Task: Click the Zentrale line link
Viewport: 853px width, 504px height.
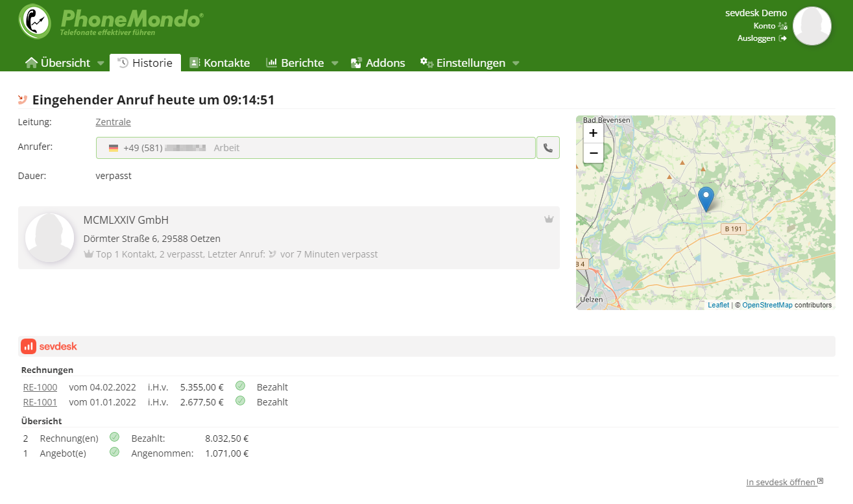Action: (113, 122)
